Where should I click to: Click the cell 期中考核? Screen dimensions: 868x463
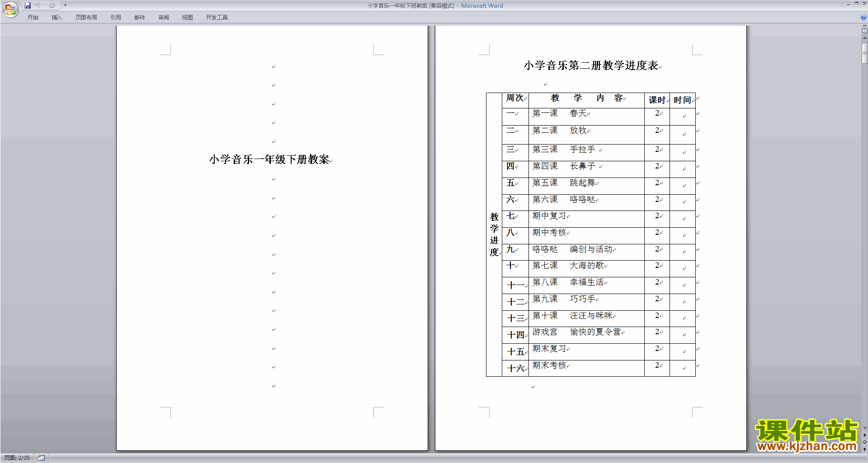coord(587,236)
